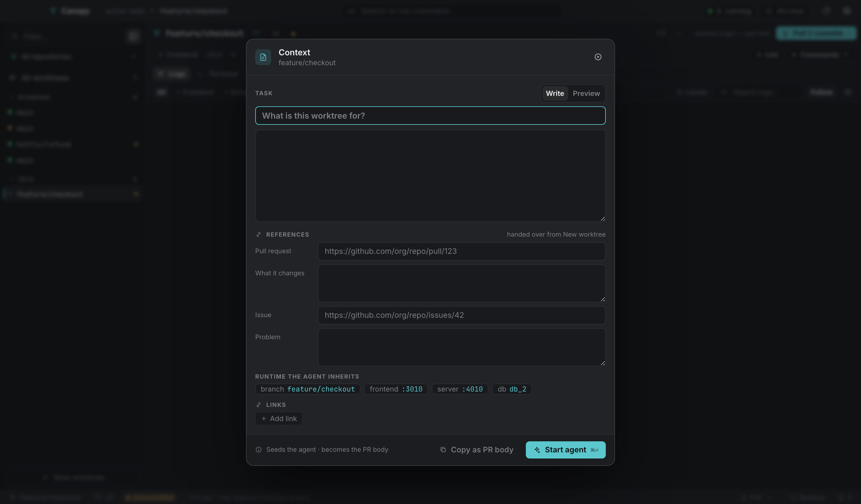The image size is (861, 504).
Task: Click the 'Context' dialog title
Action: point(294,52)
